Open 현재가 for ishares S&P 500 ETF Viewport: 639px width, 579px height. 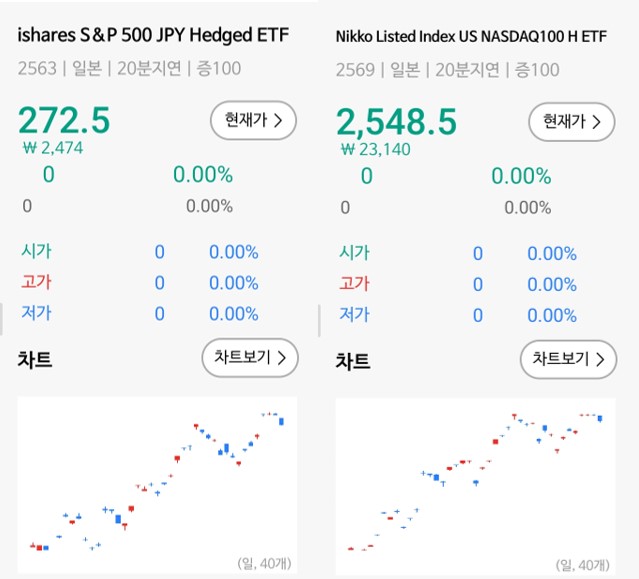253,121
